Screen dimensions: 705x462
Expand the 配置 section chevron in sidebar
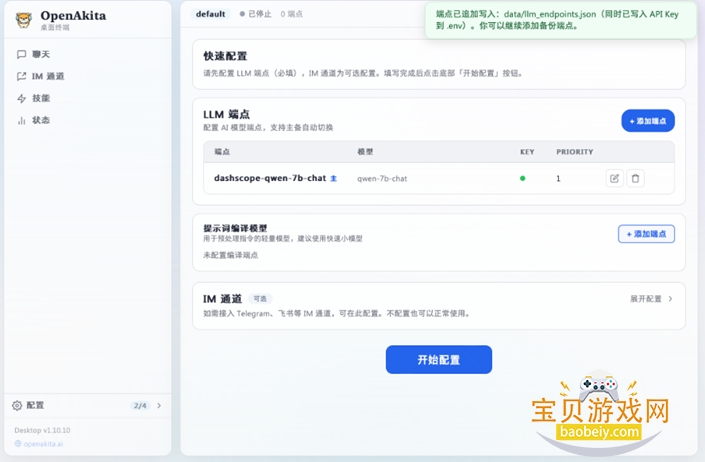(x=159, y=405)
